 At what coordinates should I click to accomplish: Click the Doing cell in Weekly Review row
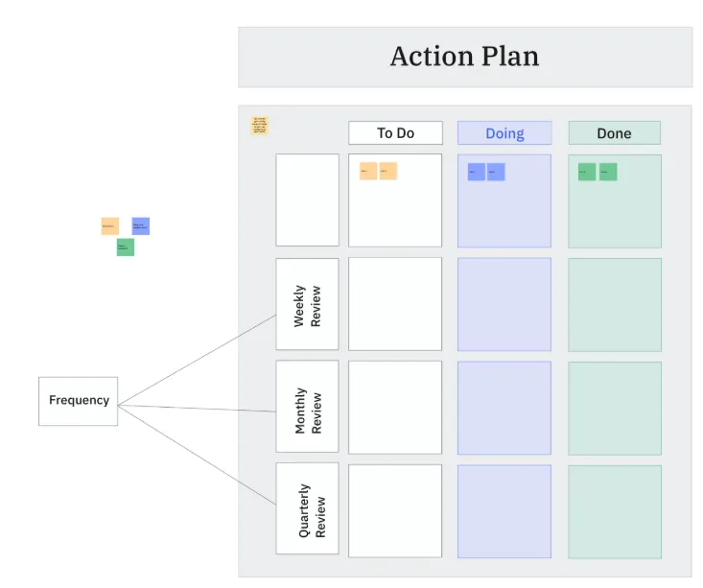coord(504,304)
